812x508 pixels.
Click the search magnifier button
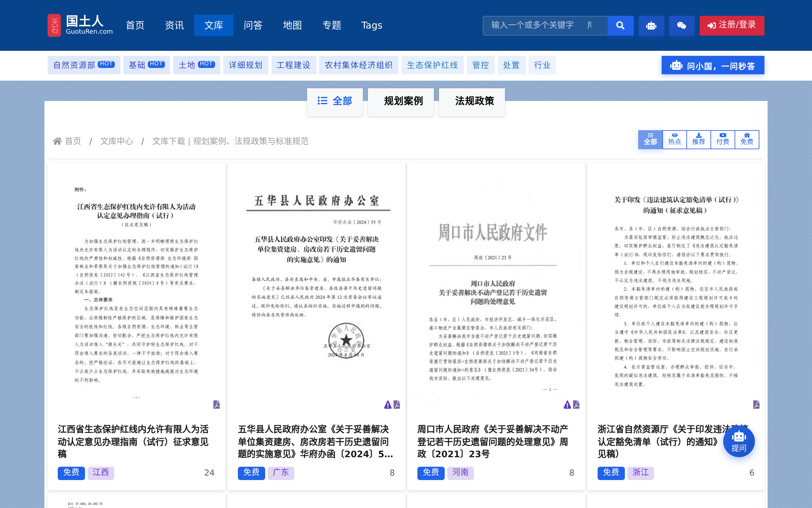click(620, 25)
